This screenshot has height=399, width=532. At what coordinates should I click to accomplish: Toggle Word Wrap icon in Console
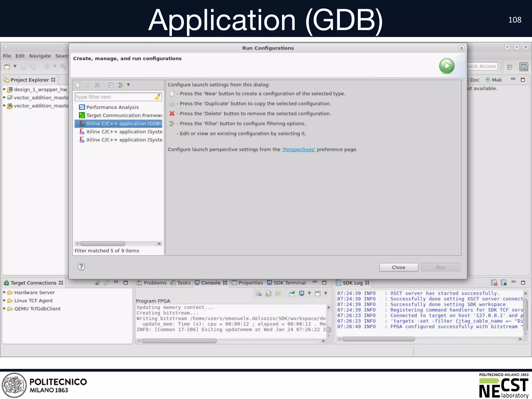[278, 294]
